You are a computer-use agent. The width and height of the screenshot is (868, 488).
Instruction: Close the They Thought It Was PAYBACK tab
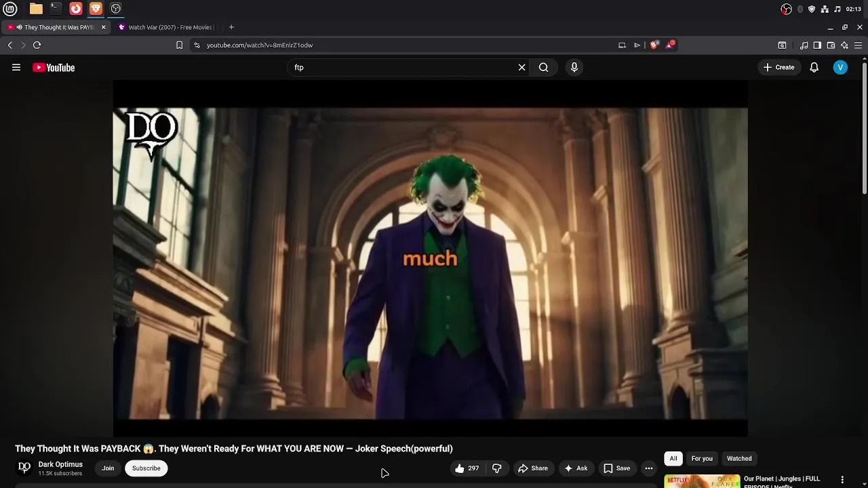[x=104, y=27]
